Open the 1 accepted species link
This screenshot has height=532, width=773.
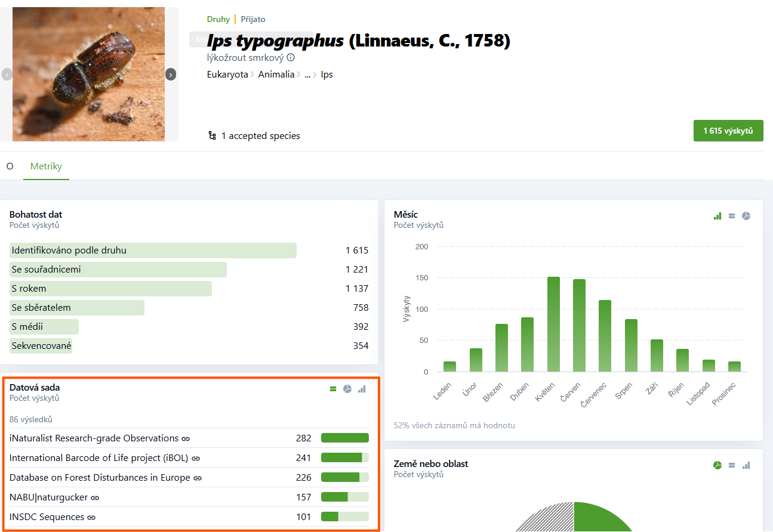coord(261,136)
